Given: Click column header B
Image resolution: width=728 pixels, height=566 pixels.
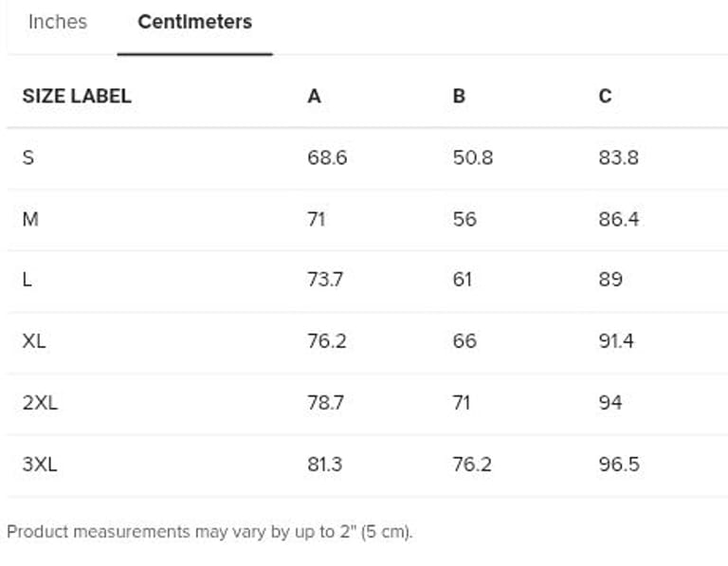Looking at the screenshot, I should [x=459, y=96].
